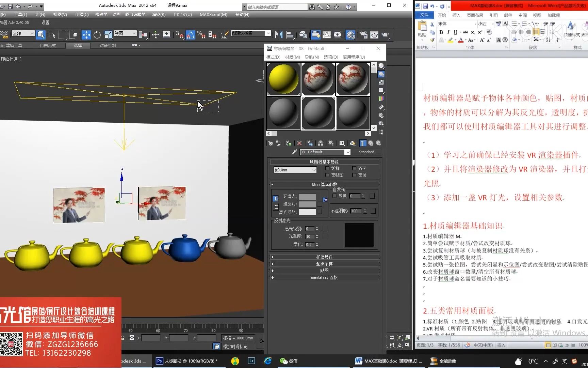The width and height of the screenshot is (588, 368).
Task: Select the Scale tool in 3ds Max toolbar
Action: 108,35
